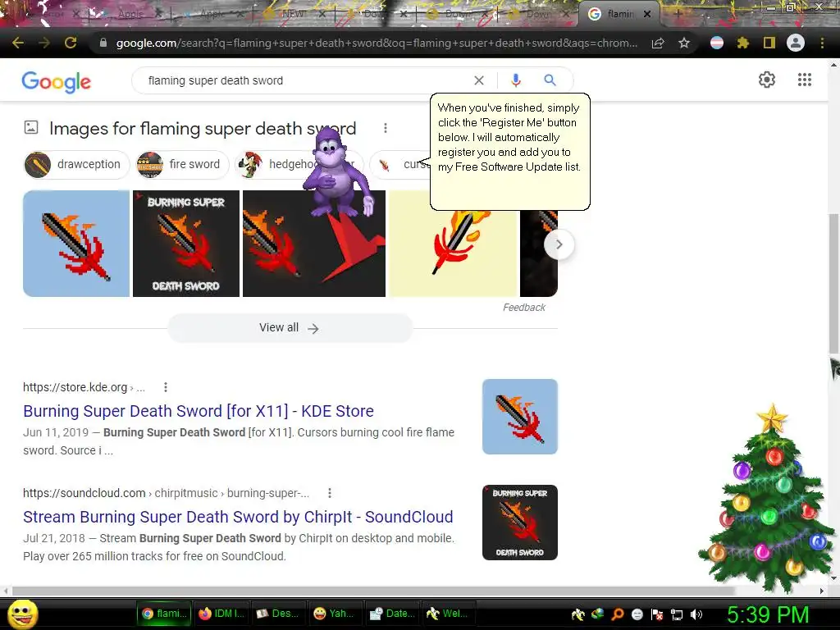840x630 pixels.
Task: Click the orange magnifier tray icon
Action: (617, 614)
